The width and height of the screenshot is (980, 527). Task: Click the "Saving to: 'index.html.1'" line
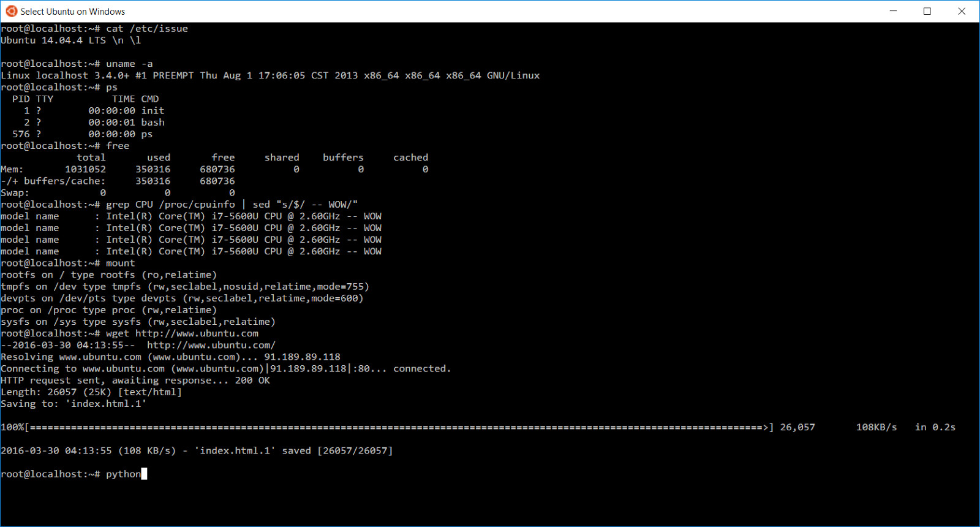pos(73,404)
